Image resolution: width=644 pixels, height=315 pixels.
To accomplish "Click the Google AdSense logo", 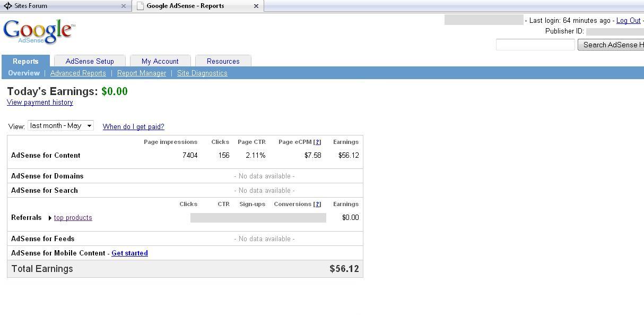I will (39, 32).
